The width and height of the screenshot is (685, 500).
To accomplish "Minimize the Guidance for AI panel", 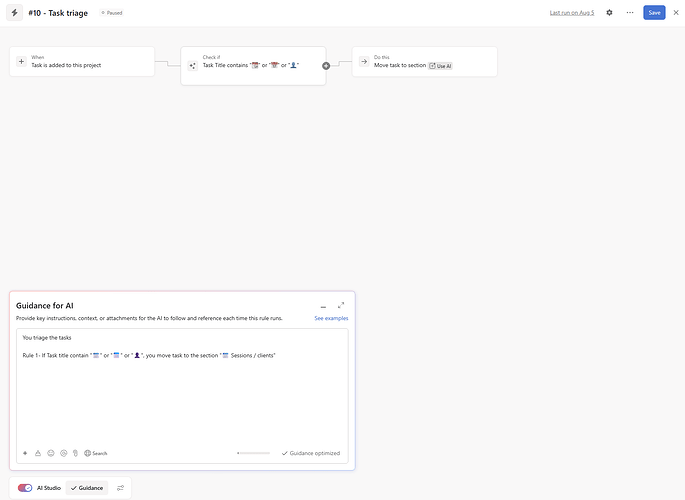I will (323, 306).
